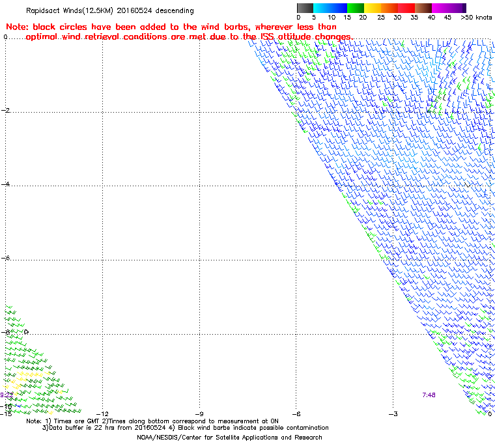This screenshot has height=448, width=495.
Task: Click the cyan 5-10 knots legend swatch
Action: [x=322, y=8]
